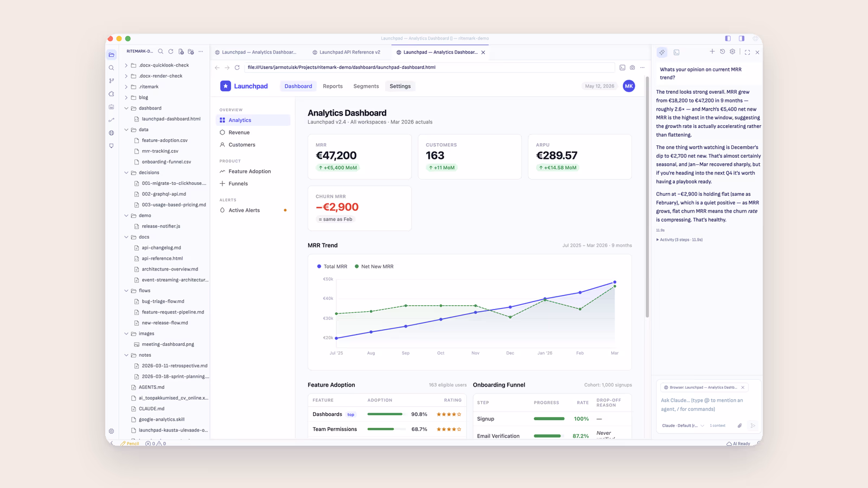
Task: Focus the Ask Claude message input
Action: tap(709, 405)
